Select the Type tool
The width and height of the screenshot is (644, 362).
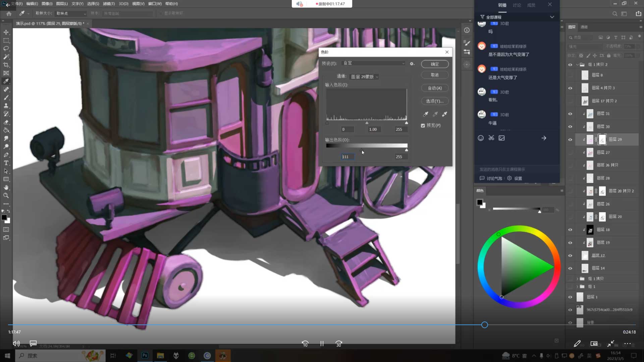6,163
